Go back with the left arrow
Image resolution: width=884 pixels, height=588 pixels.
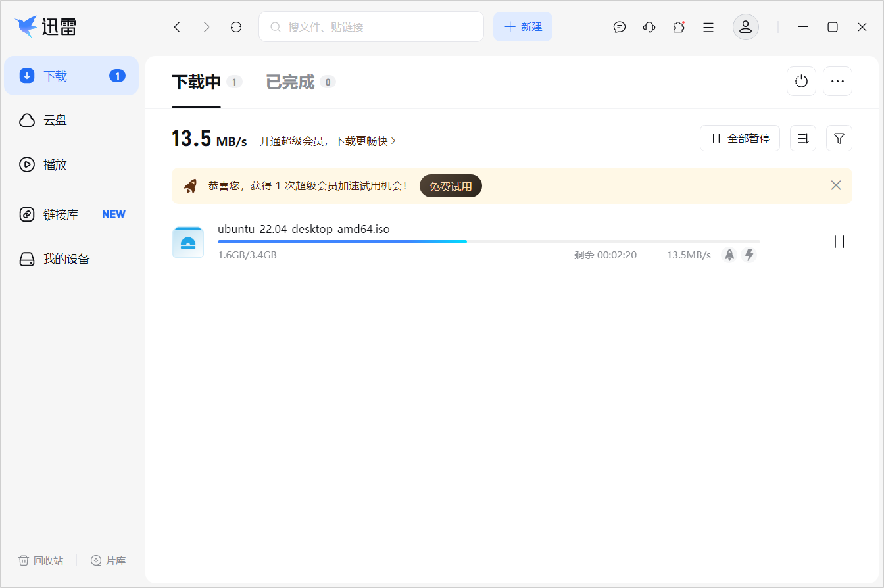(177, 27)
